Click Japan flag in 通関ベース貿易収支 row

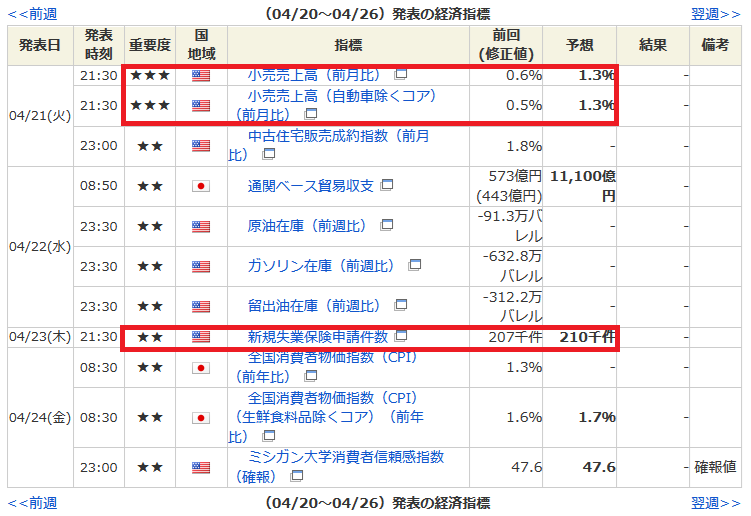tap(201, 186)
